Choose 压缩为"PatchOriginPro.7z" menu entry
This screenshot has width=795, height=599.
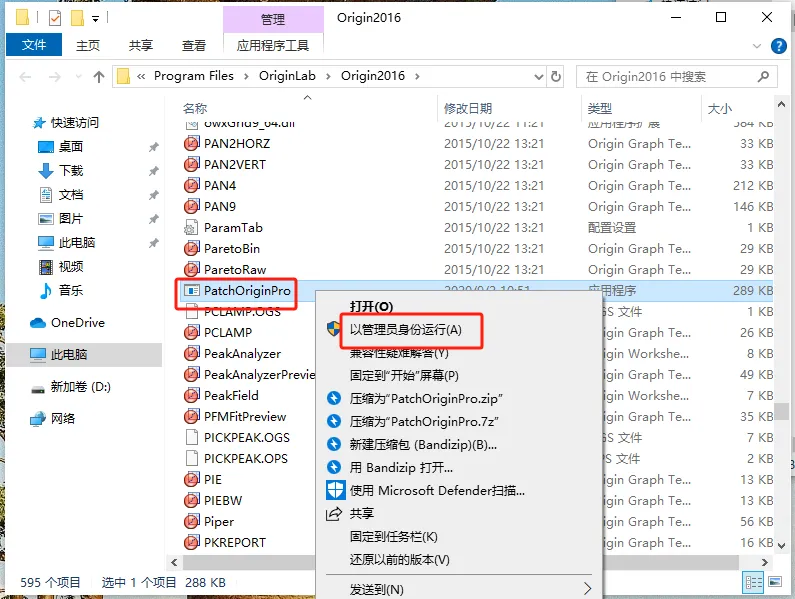pyautogui.click(x=424, y=421)
